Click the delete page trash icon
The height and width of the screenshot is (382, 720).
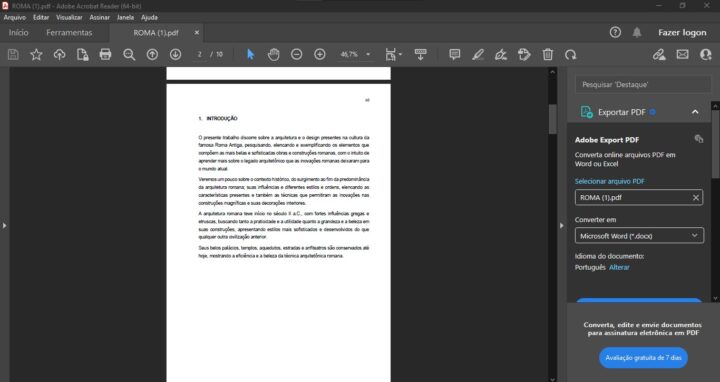click(547, 55)
